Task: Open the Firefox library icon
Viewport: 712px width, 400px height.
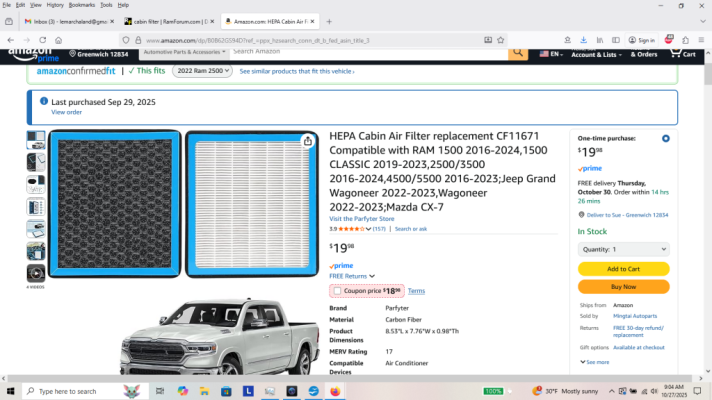Action: pyautogui.click(x=600, y=40)
